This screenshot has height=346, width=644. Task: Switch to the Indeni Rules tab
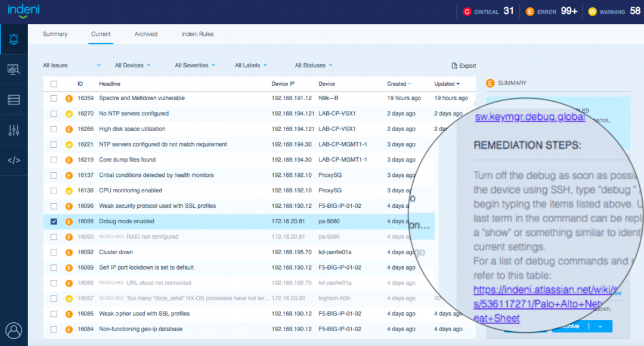click(x=197, y=34)
